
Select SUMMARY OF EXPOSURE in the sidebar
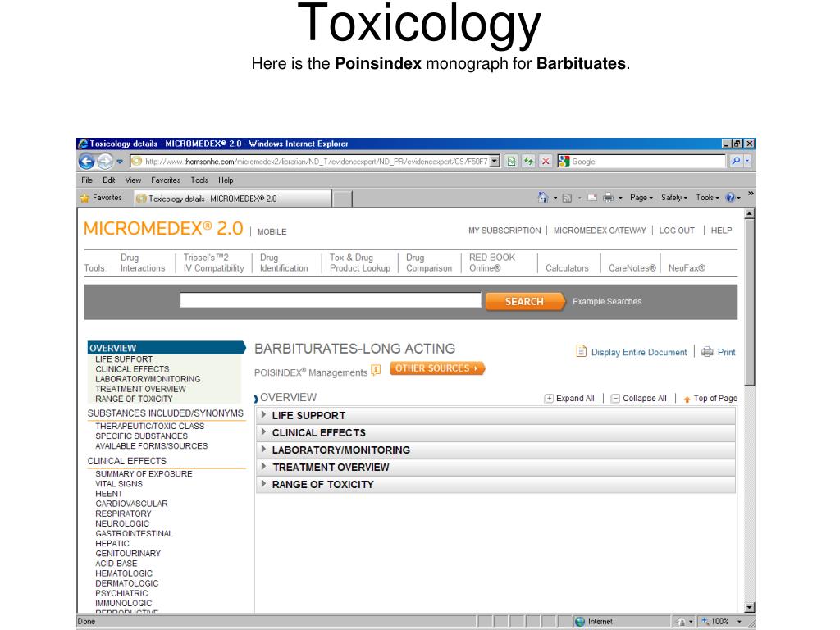144,473
